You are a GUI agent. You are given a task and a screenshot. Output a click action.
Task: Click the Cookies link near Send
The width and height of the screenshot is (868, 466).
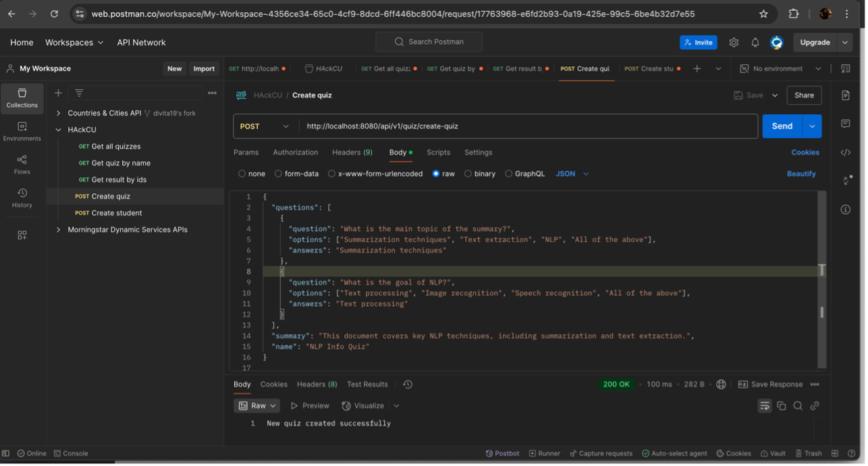805,153
